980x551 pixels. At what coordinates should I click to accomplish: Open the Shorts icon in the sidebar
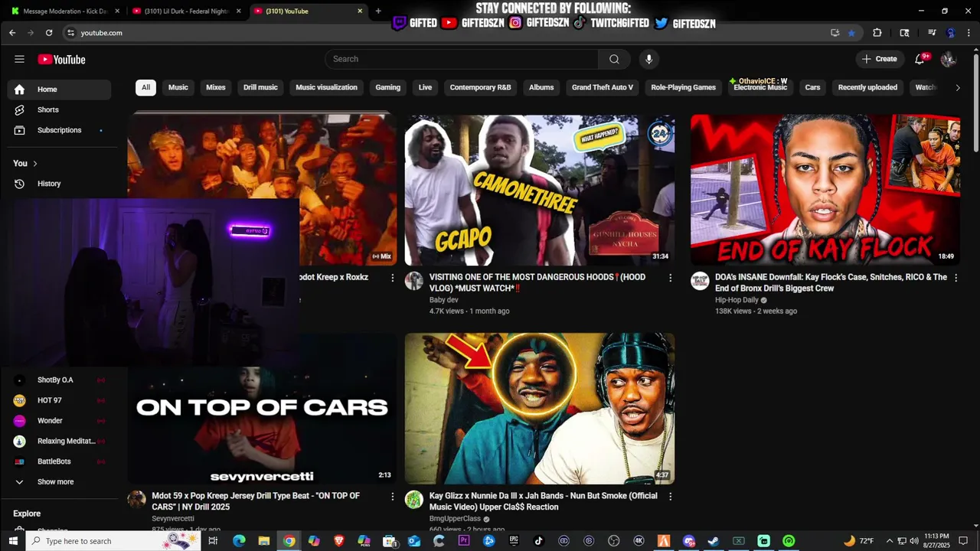point(20,109)
